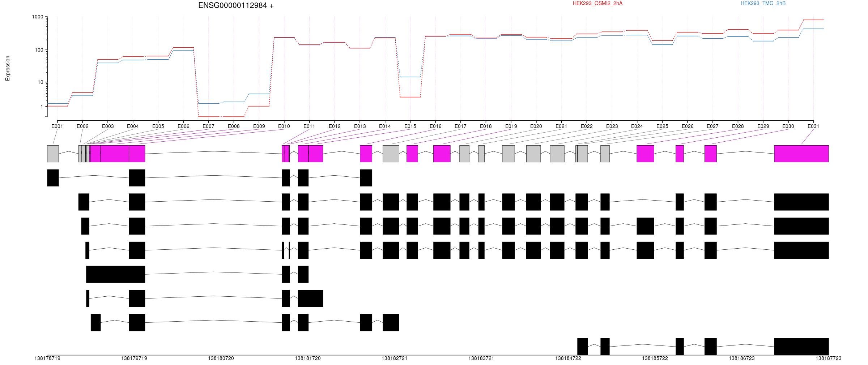Screen dimensions: 868x365
Task: Click the exon label E027
Action: 712,126
